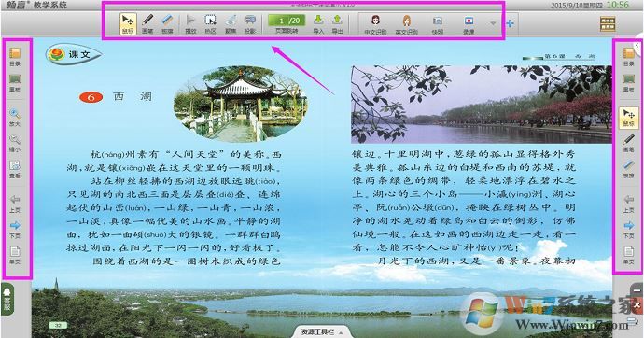Select the 鼠标 mouse tool in the top toolbar
This screenshot has width=644, height=338.
pos(128,23)
